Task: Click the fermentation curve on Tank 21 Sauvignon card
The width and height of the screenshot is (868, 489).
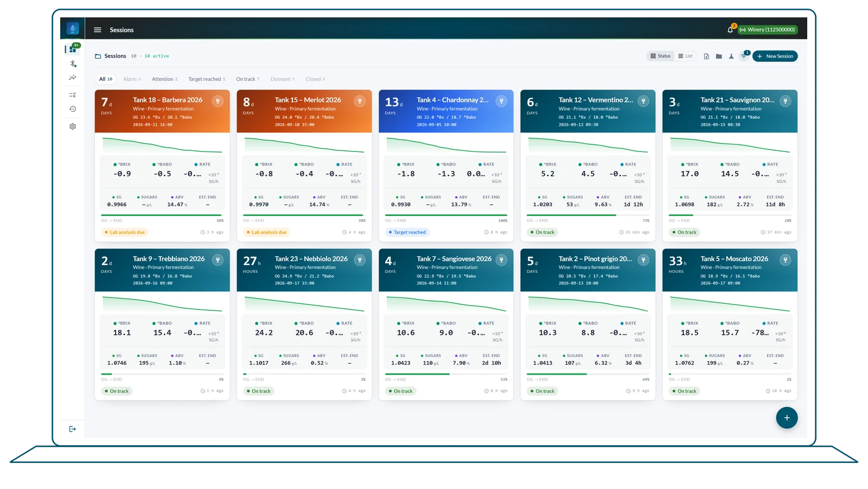Action: [730, 145]
